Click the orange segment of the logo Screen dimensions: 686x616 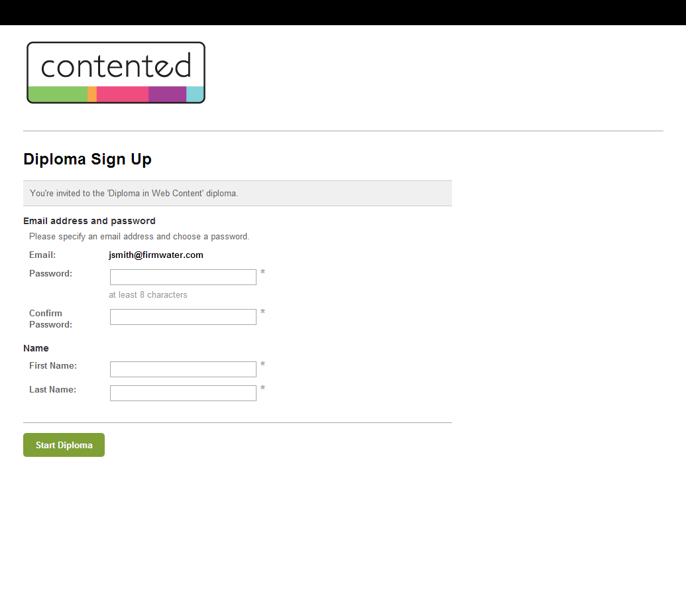point(92,94)
